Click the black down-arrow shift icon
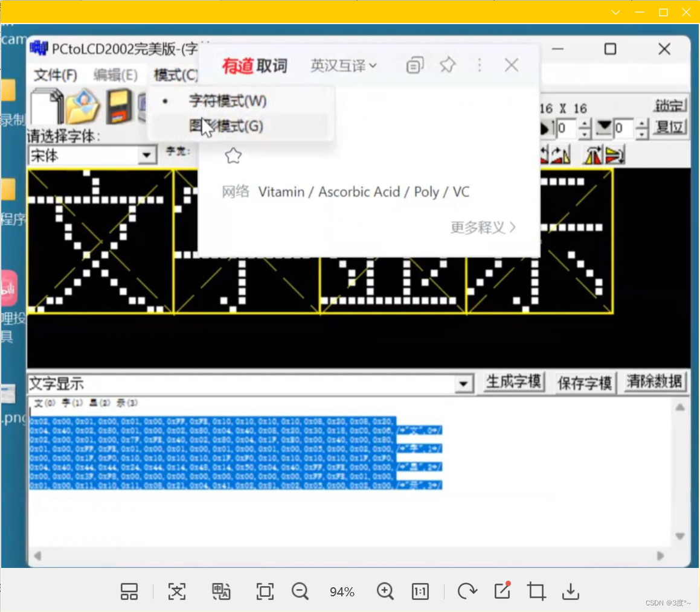This screenshot has width=700, height=612. [x=604, y=128]
